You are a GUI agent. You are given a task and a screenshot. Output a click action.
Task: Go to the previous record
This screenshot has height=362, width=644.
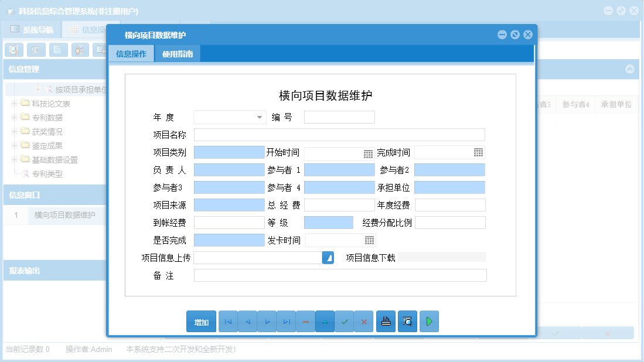[x=247, y=321]
